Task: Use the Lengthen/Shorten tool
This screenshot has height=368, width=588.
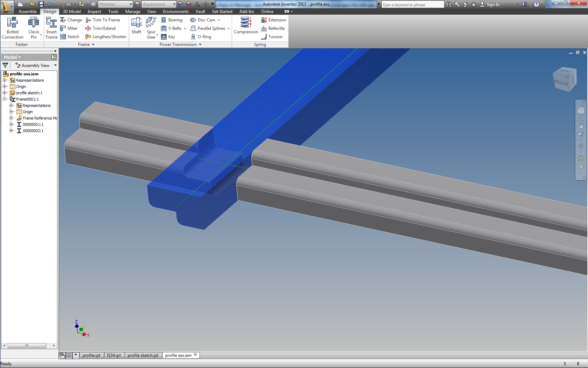Action: tap(106, 37)
